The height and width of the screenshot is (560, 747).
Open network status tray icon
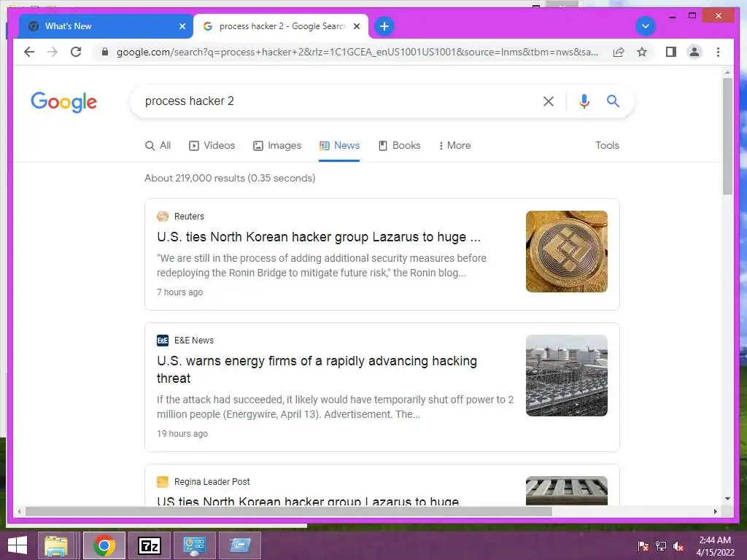[661, 546]
